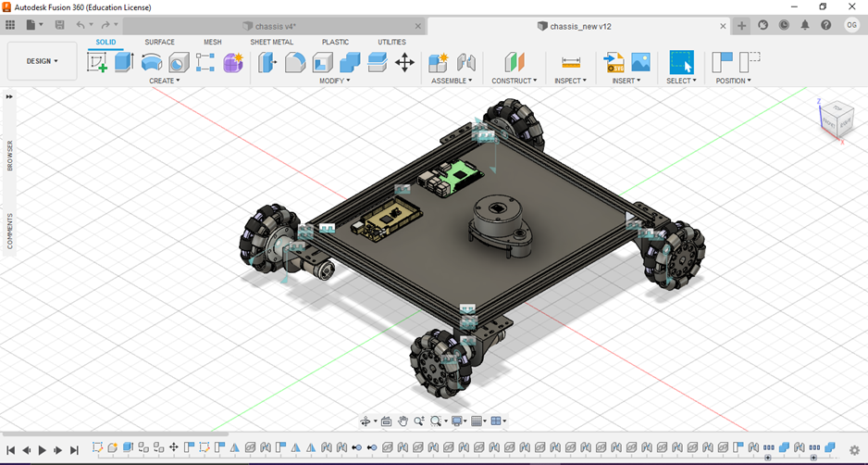
Task: Select the Create Sketch tool
Action: click(x=97, y=62)
